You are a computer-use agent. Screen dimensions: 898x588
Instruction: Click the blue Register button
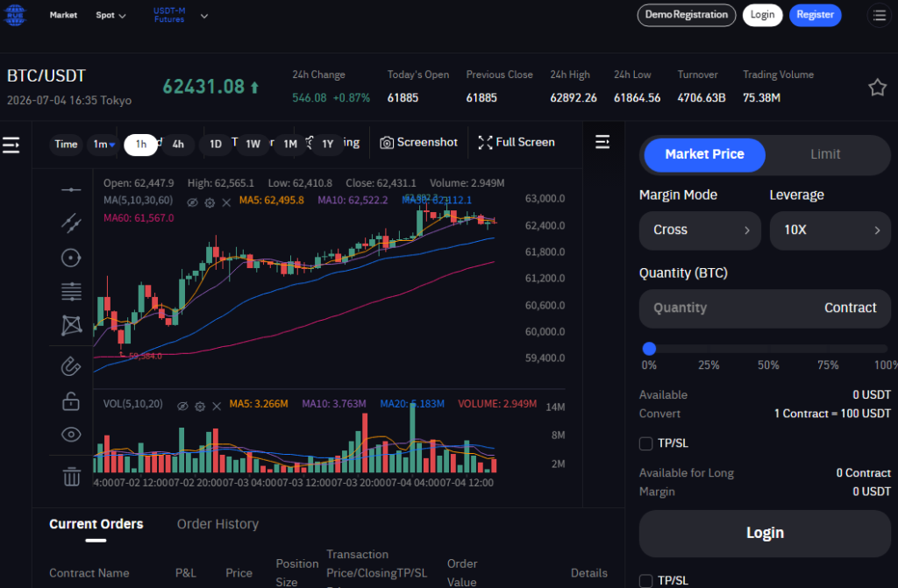pyautogui.click(x=815, y=16)
